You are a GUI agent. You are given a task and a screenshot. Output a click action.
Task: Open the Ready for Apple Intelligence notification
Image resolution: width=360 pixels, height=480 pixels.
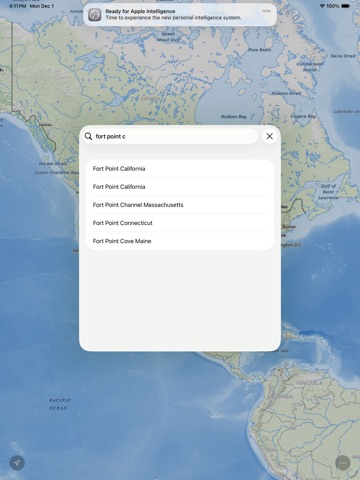point(180,14)
